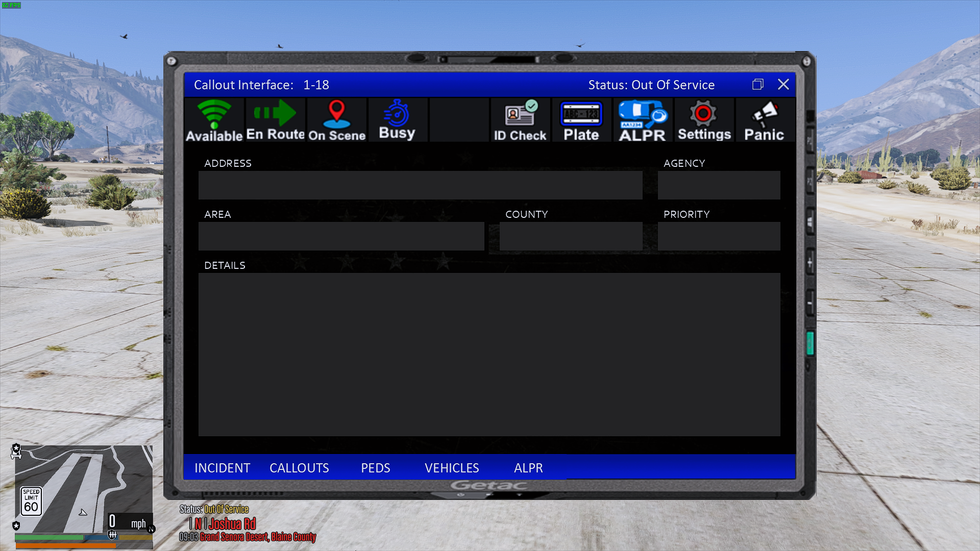Launch the ALPR car scanner icon

[x=642, y=120]
